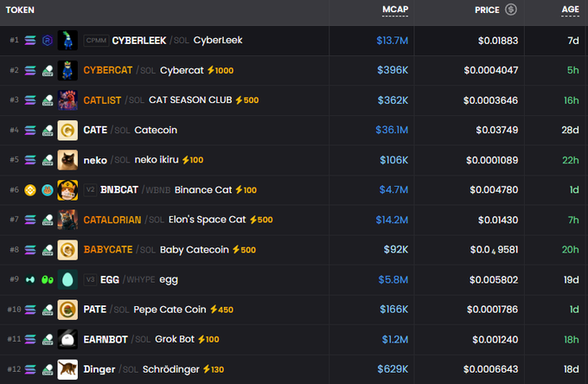The width and height of the screenshot is (588, 384).
Task: Click the Solana chain icon on CYBERCAT row
Action: (x=30, y=70)
